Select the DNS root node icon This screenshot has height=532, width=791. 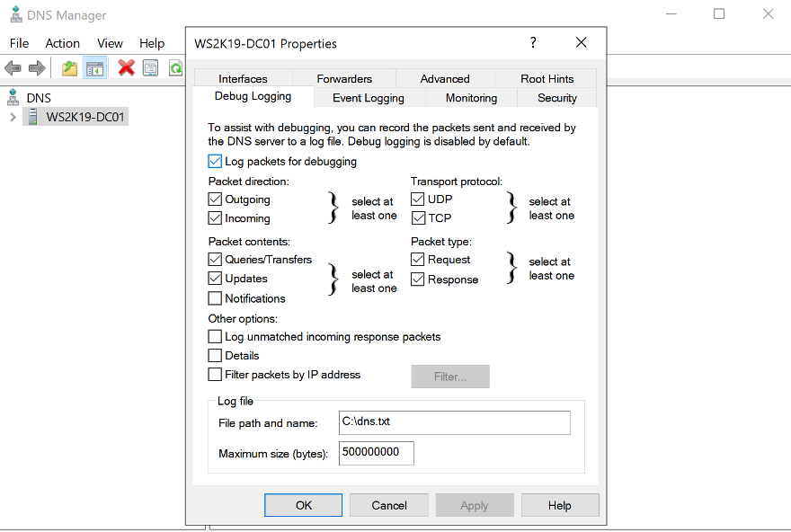pyautogui.click(x=14, y=97)
